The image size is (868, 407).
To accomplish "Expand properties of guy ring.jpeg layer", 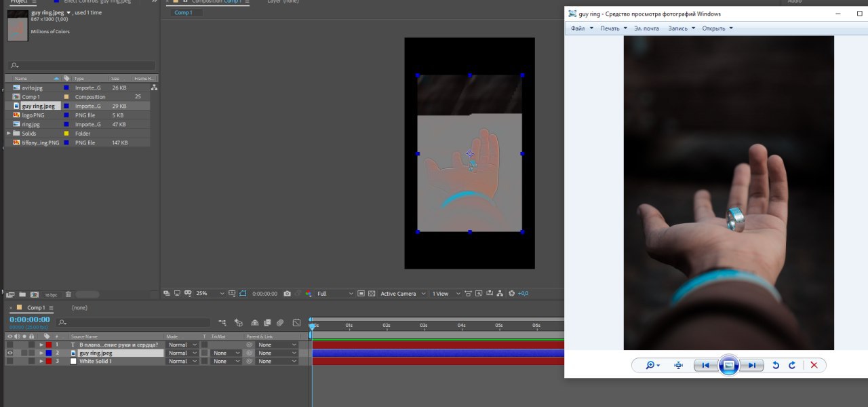I will click(41, 353).
